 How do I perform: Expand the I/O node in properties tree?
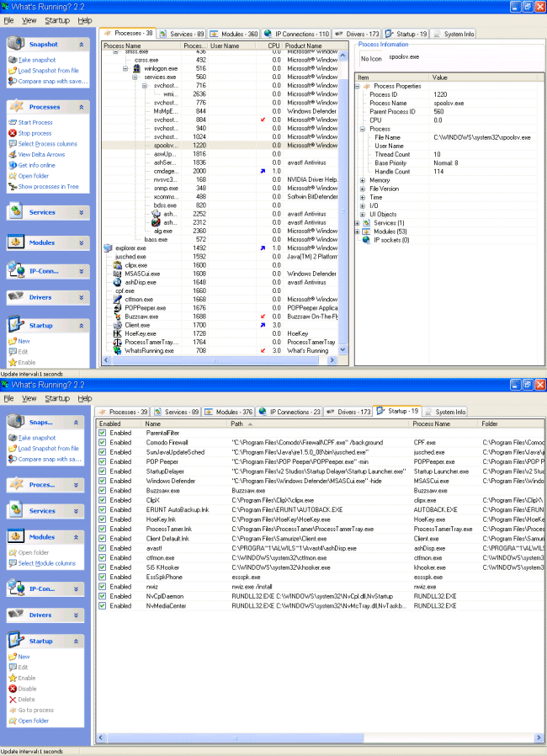[x=363, y=206]
